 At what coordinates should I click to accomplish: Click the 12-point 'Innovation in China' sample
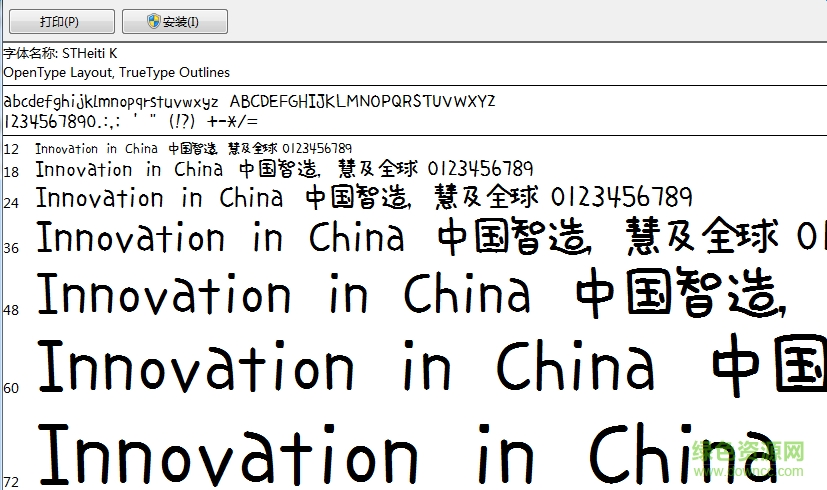tap(97, 149)
